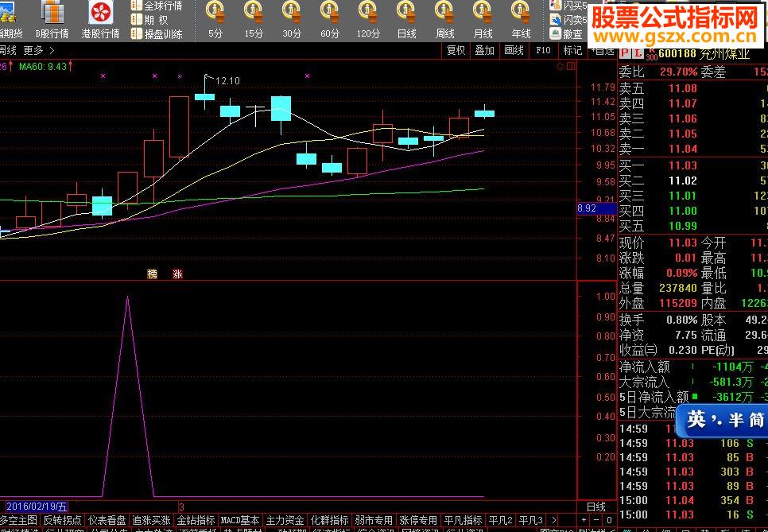Click sell price 11.08 in 卖五 row
This screenshot has width=768, height=532.
pos(683,89)
